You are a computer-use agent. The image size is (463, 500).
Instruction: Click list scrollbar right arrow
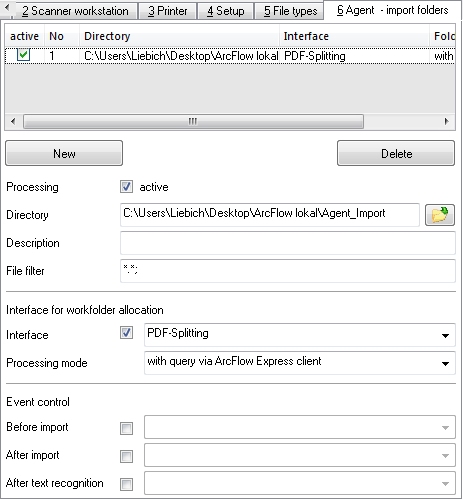point(446,121)
